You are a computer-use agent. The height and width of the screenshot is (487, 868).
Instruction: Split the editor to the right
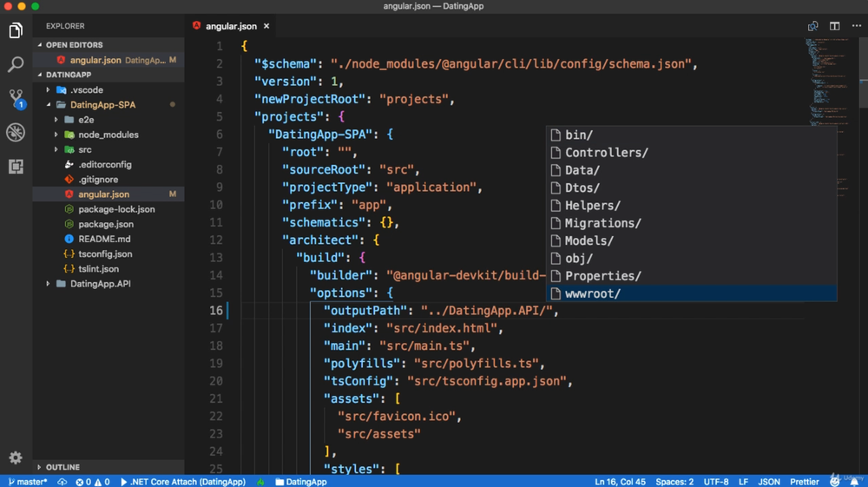coord(835,26)
